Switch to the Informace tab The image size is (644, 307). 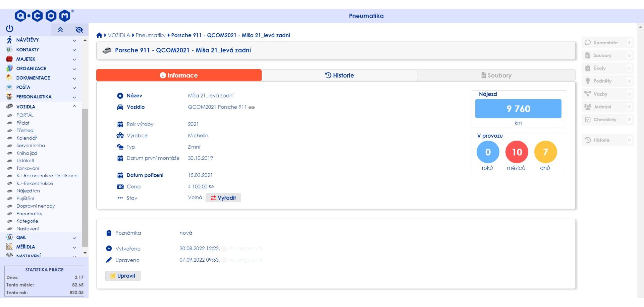(x=179, y=75)
